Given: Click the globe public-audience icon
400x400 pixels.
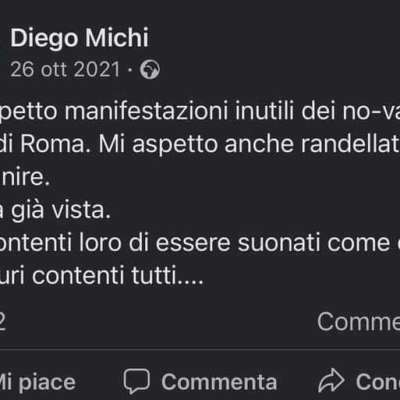Looking at the screenshot, I should pos(150,70).
